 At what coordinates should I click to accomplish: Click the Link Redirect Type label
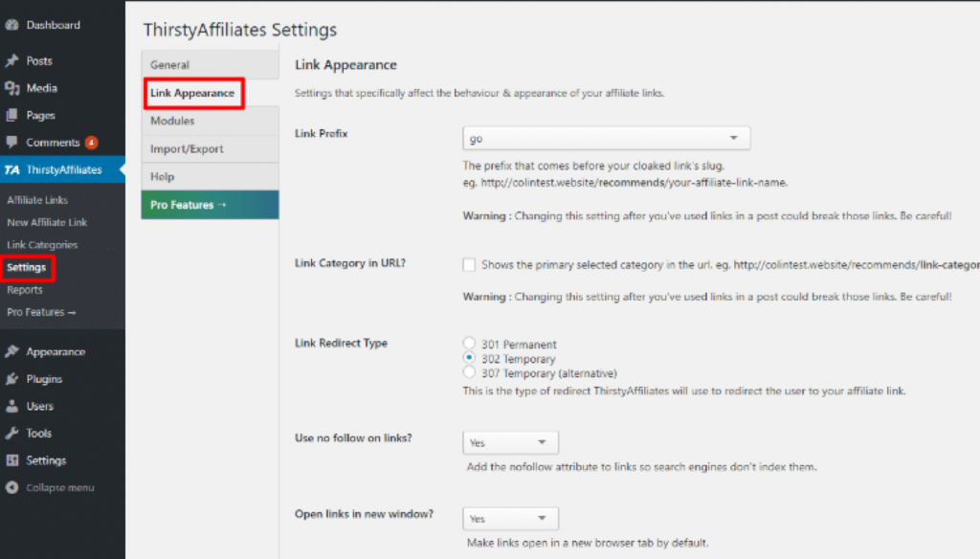tap(342, 343)
